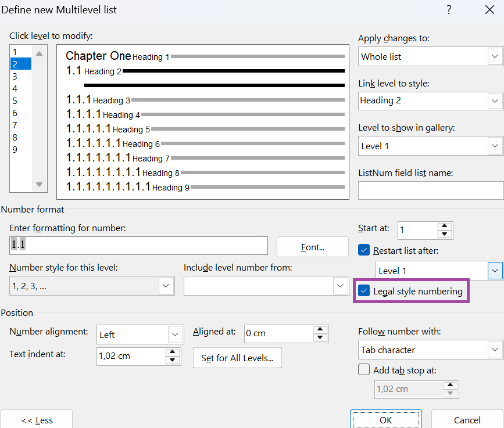
Task: Click the Heading 5 preview line
Action: 205,129
